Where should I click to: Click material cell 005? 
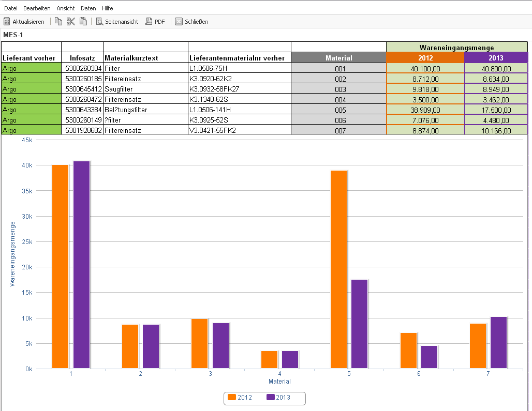pyautogui.click(x=338, y=110)
